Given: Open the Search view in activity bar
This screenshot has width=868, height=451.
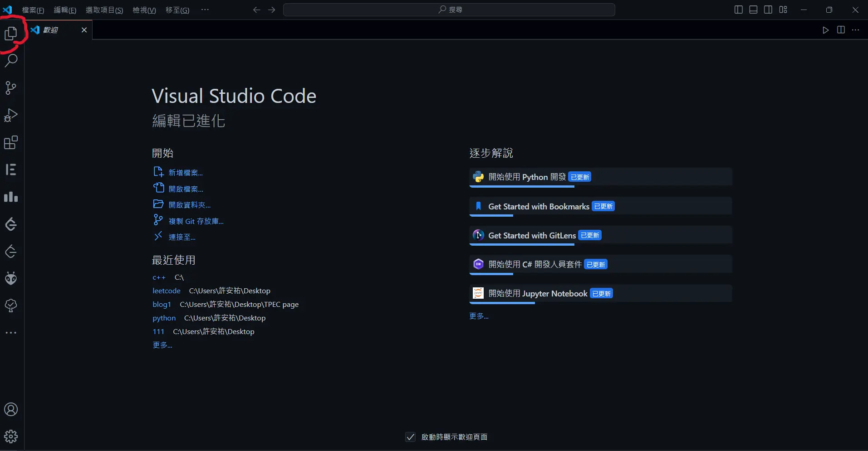Looking at the screenshot, I should click(11, 60).
